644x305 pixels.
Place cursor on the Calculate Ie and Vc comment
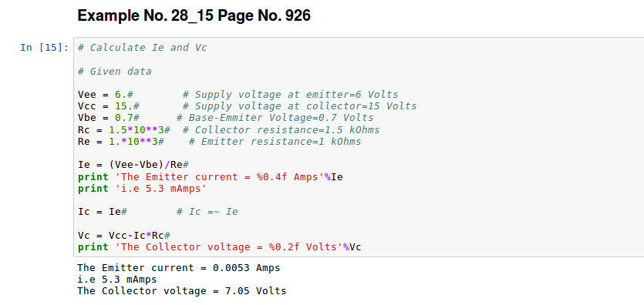[143, 48]
